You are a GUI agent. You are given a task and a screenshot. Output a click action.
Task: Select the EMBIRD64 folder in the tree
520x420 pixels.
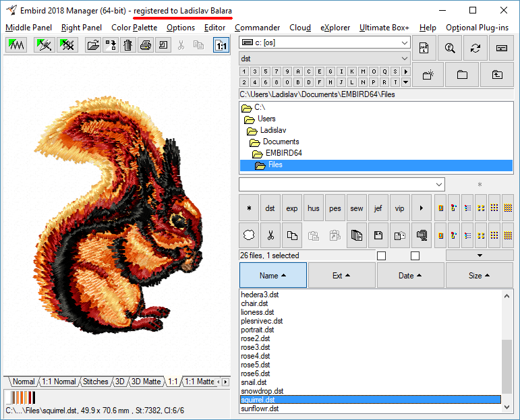[x=283, y=153]
